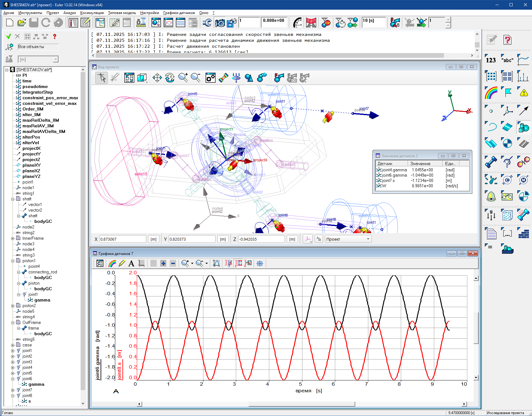The image size is (532, 416).
Task: Click rainbow color icon in graph toolbar
Action: [112, 263]
